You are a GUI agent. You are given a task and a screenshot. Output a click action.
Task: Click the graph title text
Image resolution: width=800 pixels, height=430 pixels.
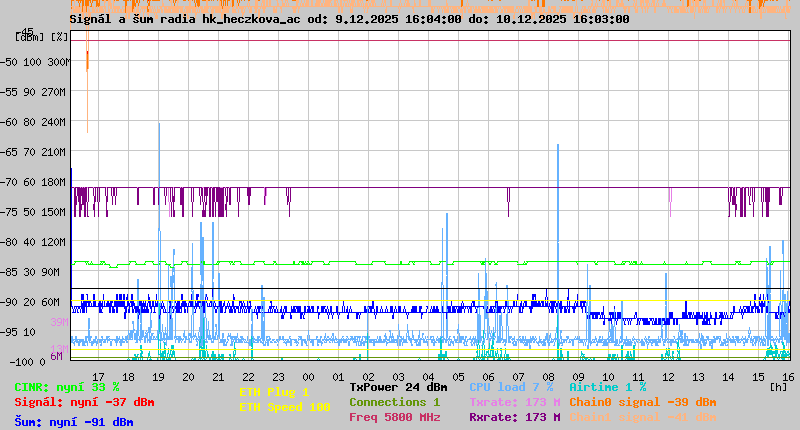coord(349,19)
